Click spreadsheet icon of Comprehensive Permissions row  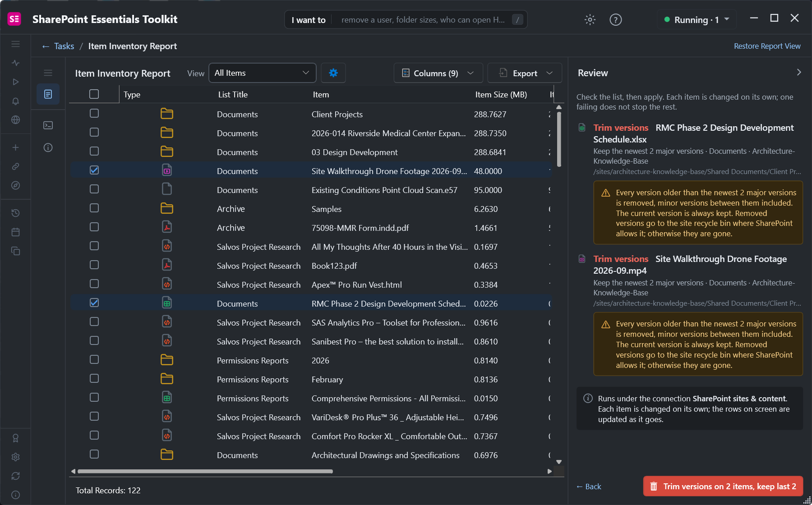click(x=167, y=397)
